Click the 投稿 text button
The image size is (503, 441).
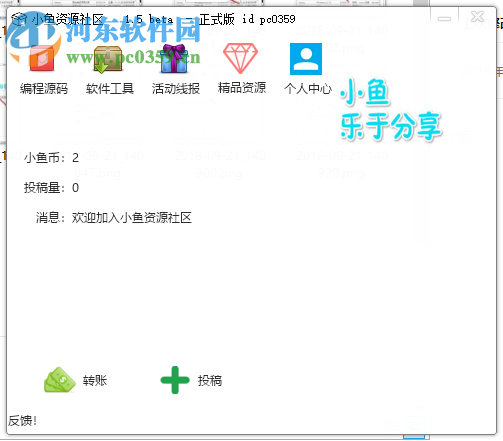pyautogui.click(x=210, y=380)
